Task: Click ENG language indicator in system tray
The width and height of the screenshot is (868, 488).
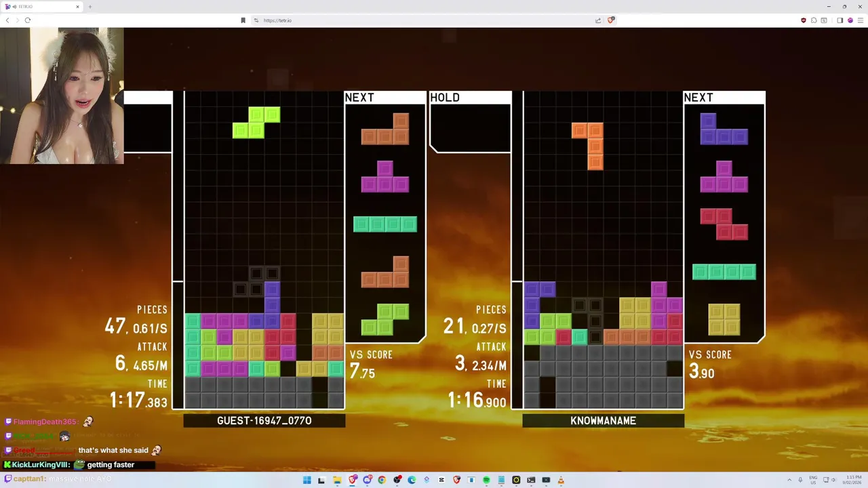Action: pos(813,480)
